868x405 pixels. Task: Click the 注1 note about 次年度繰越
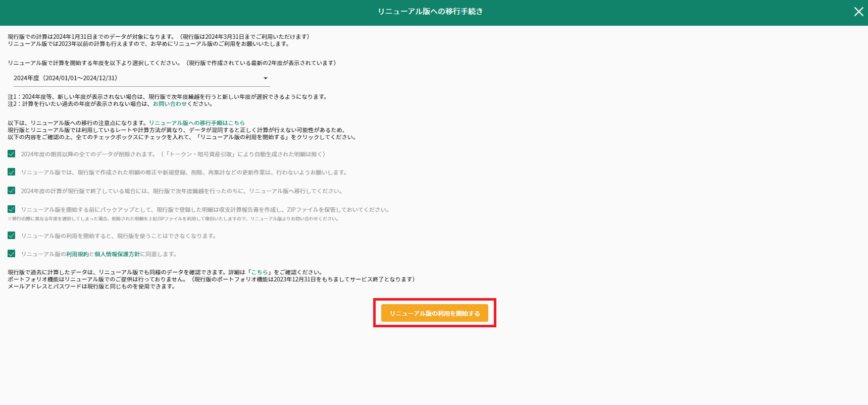coord(168,97)
